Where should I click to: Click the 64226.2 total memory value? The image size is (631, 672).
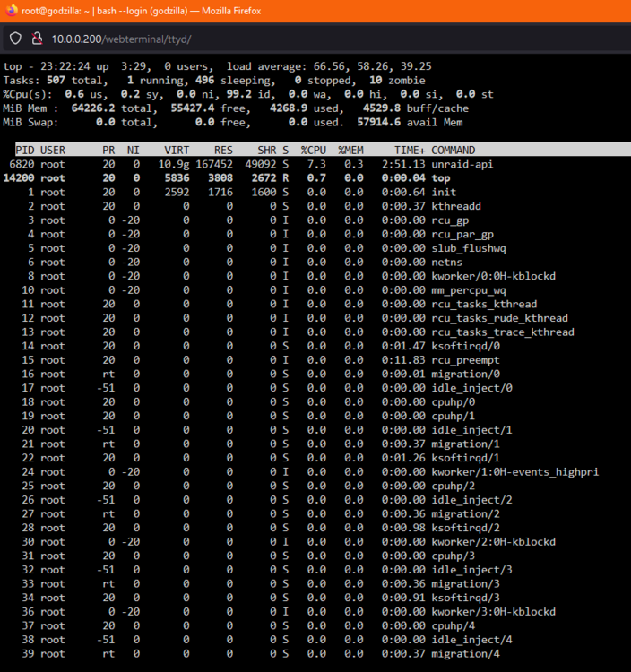click(x=111, y=108)
